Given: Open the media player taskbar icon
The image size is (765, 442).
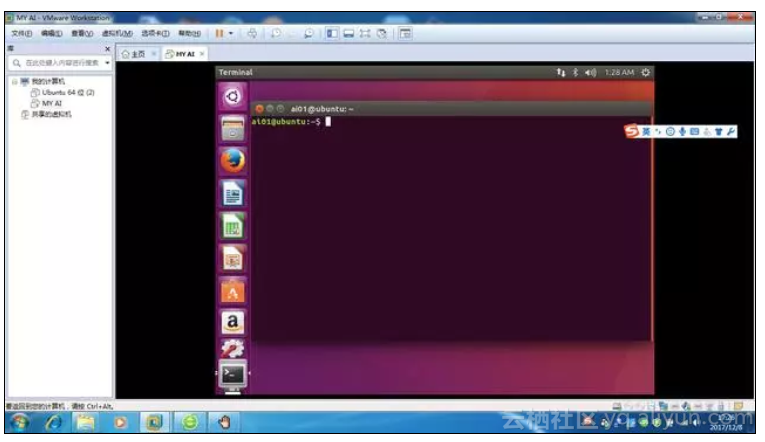Looking at the screenshot, I should tap(120, 422).
